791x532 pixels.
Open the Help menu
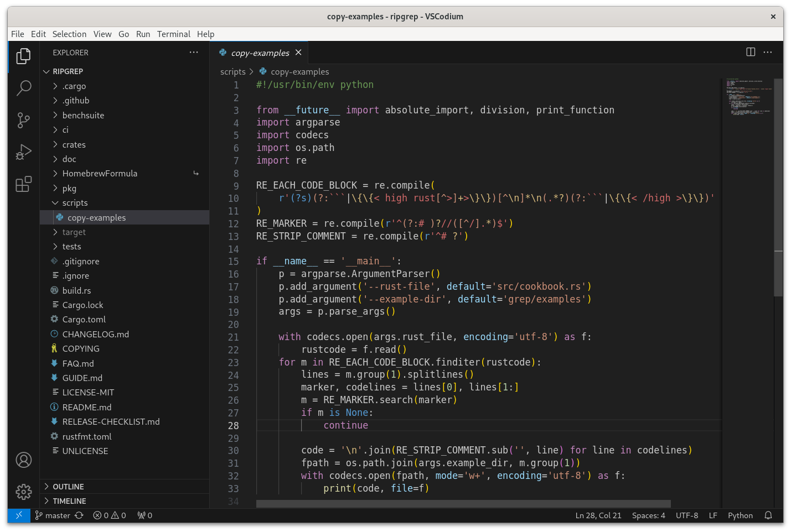click(205, 34)
